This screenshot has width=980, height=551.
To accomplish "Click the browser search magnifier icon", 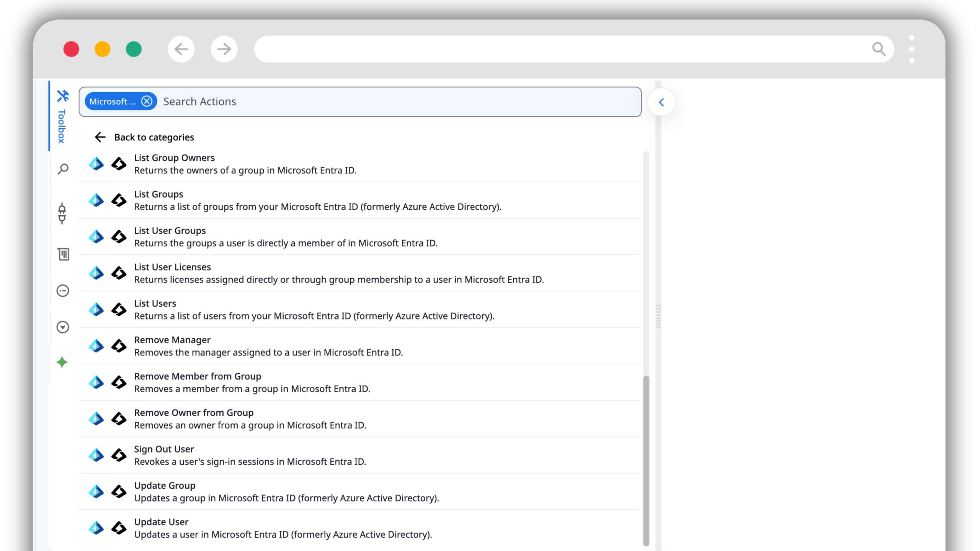I will pos(879,49).
